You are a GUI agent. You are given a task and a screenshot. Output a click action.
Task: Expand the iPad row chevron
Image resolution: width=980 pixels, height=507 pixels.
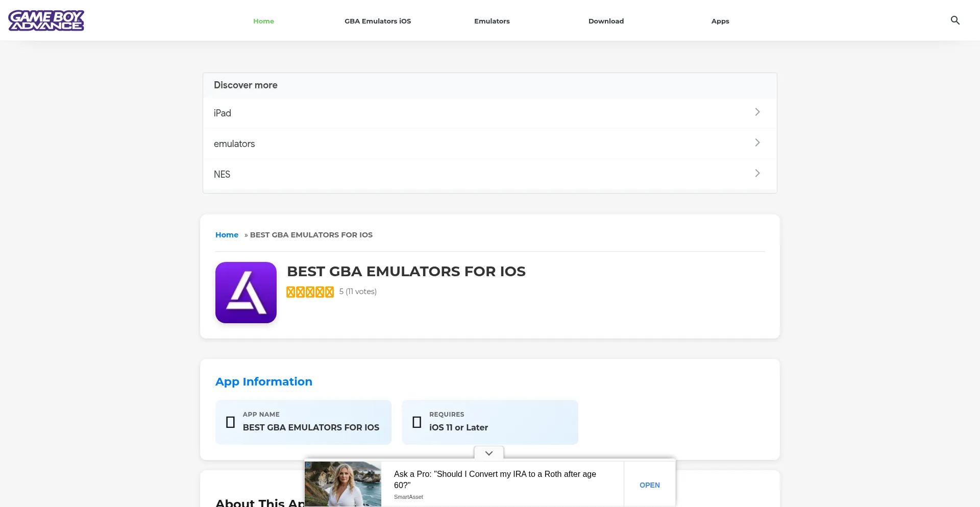click(757, 112)
